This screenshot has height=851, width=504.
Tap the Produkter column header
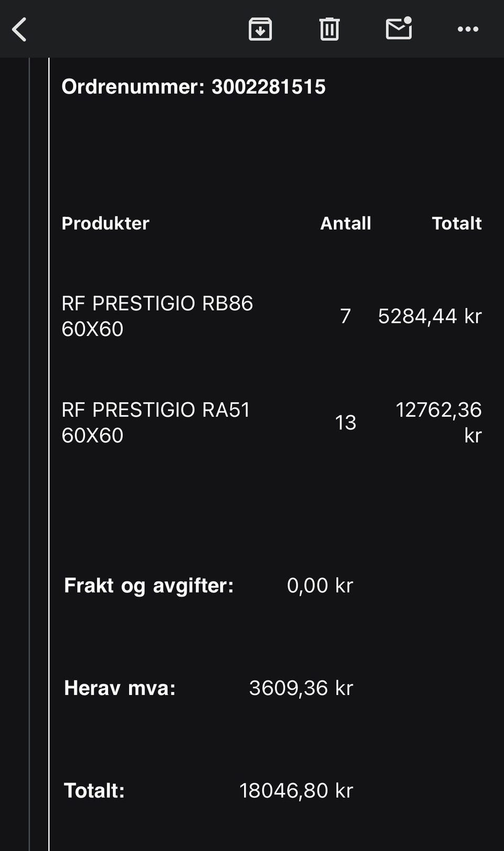click(x=105, y=223)
